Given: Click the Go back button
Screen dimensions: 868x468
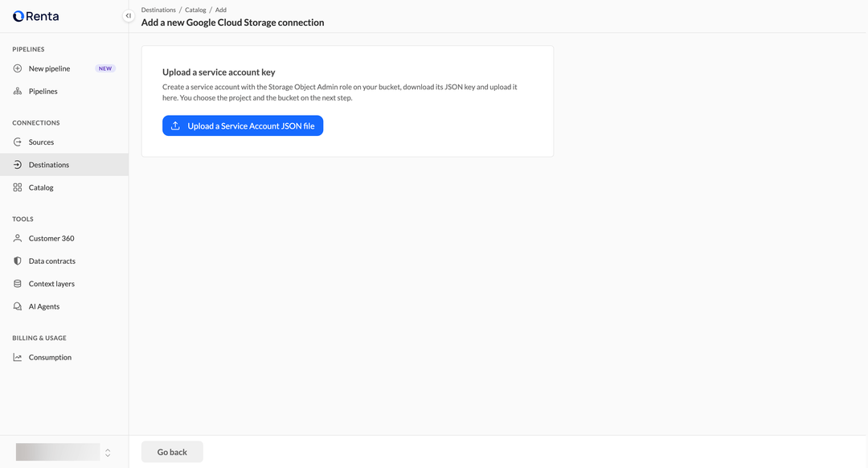Looking at the screenshot, I should [172, 452].
